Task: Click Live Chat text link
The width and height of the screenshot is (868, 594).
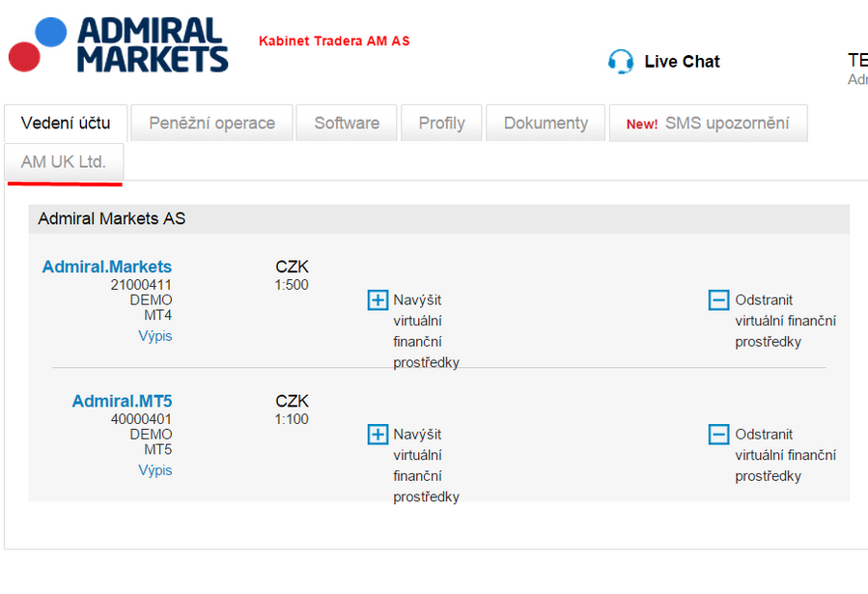Action: pos(682,62)
